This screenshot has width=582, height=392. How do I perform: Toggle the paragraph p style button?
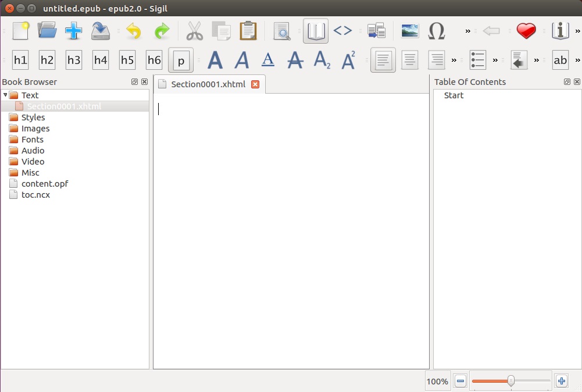pyautogui.click(x=181, y=60)
